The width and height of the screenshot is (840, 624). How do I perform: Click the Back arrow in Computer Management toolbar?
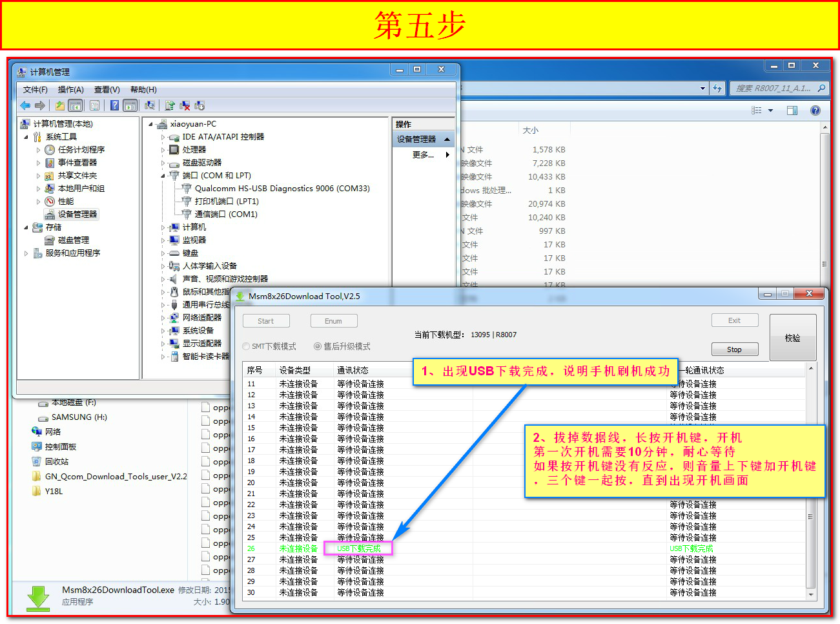25,105
